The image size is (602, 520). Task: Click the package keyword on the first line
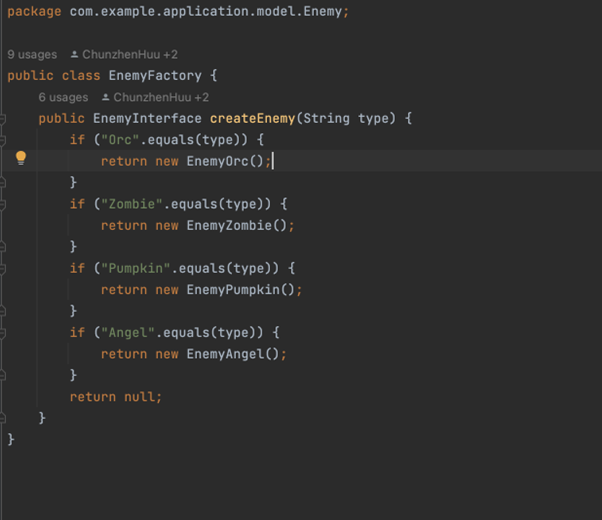coord(34,12)
